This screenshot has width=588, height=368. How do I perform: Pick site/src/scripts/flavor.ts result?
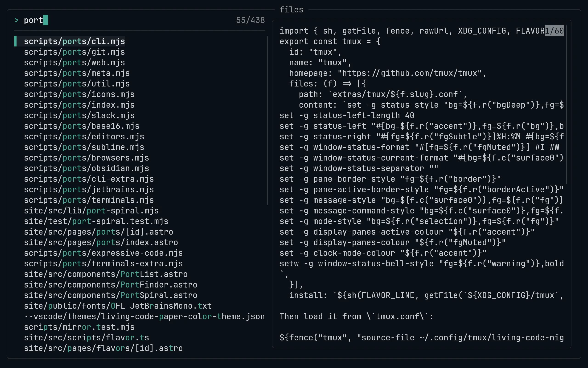tap(87, 338)
